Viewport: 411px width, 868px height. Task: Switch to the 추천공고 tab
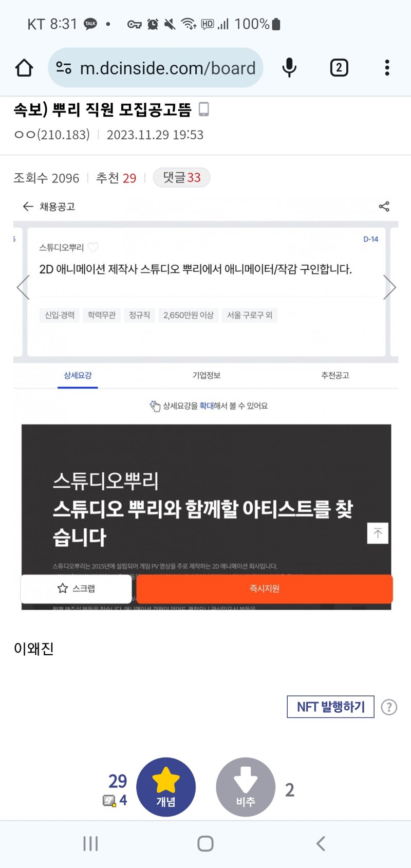tap(335, 376)
